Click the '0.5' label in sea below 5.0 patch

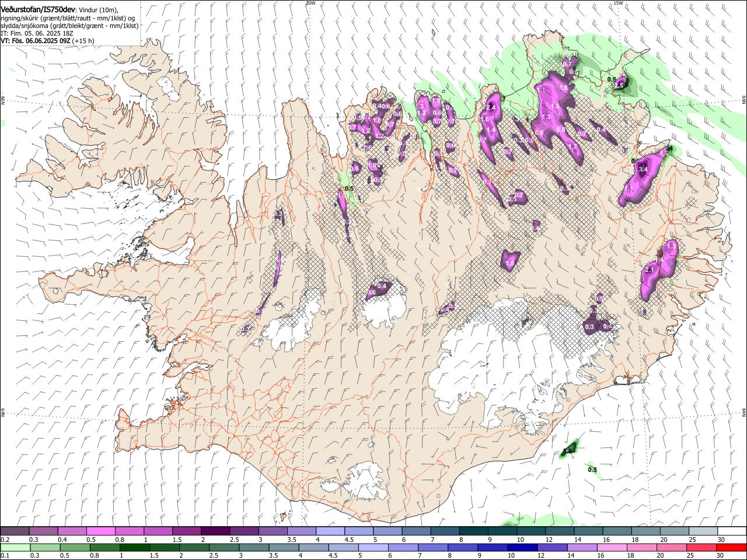tap(592, 470)
